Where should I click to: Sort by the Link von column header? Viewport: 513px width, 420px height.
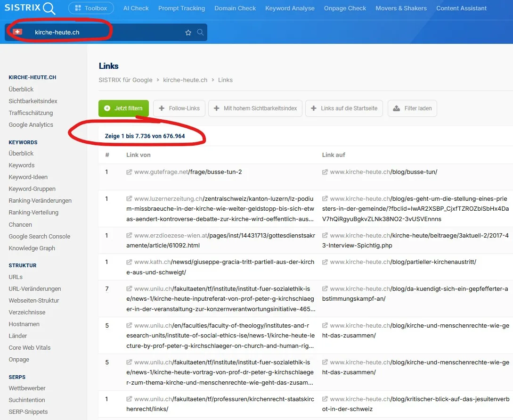pos(138,155)
